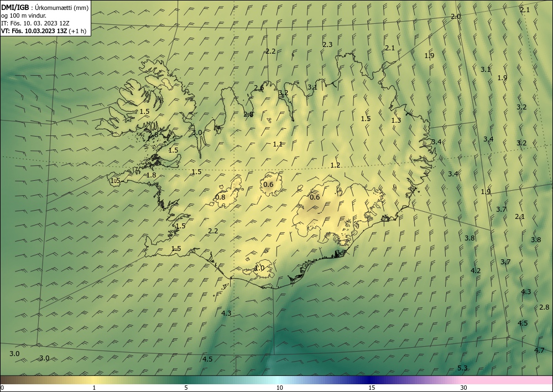Click the 0.8 value inside the glacier outline

point(220,197)
